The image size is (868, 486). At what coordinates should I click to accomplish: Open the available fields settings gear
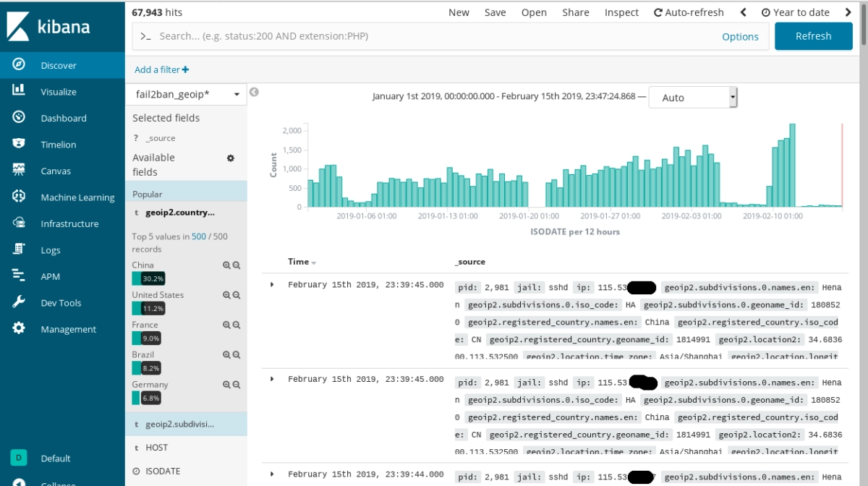(x=231, y=158)
